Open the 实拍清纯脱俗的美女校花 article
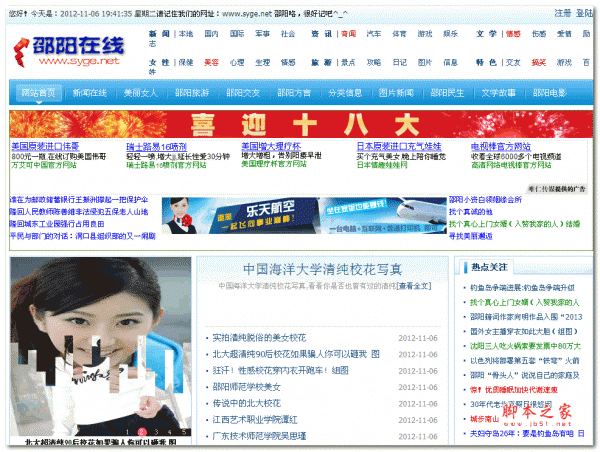Viewport: 600px width, 452px height. pos(259,338)
